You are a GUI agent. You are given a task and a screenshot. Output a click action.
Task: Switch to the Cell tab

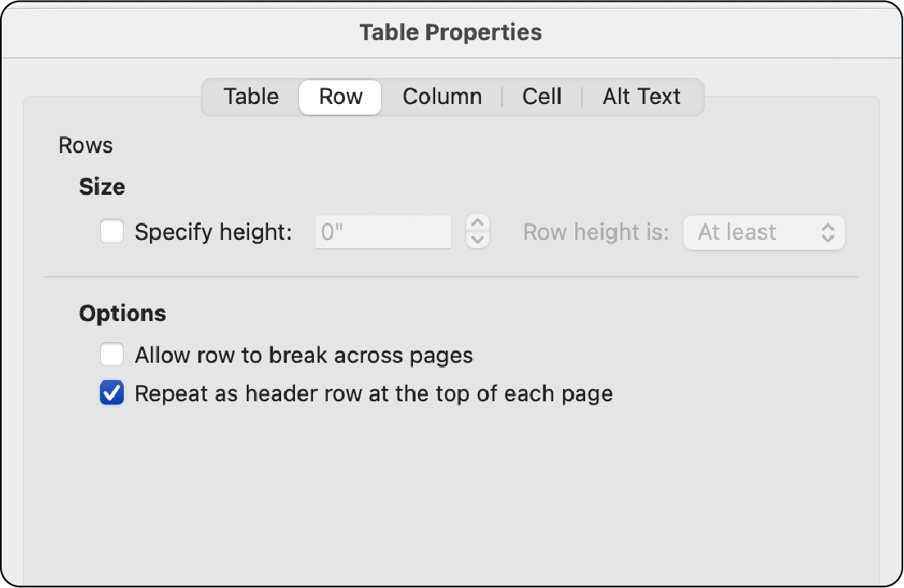tap(541, 97)
